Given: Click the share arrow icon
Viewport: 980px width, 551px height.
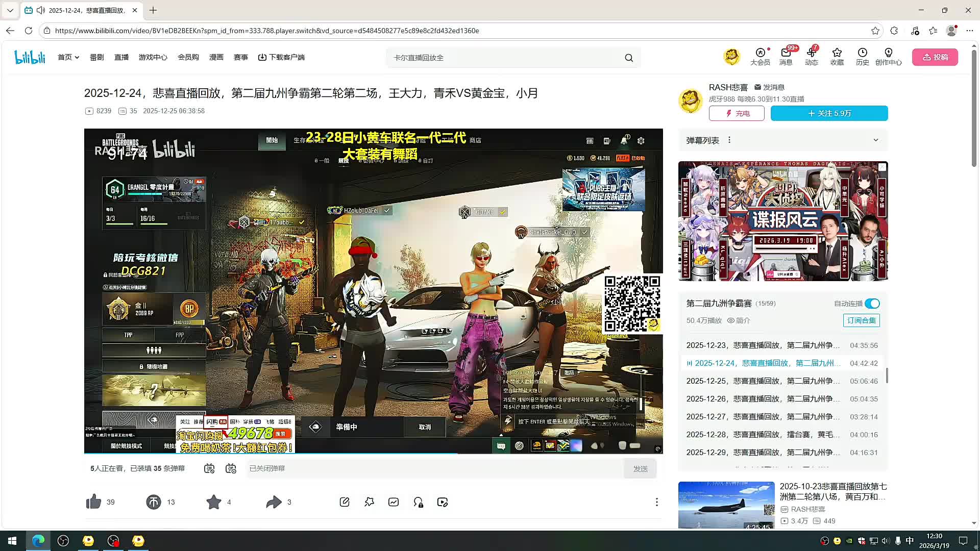Looking at the screenshot, I should pyautogui.click(x=274, y=502).
